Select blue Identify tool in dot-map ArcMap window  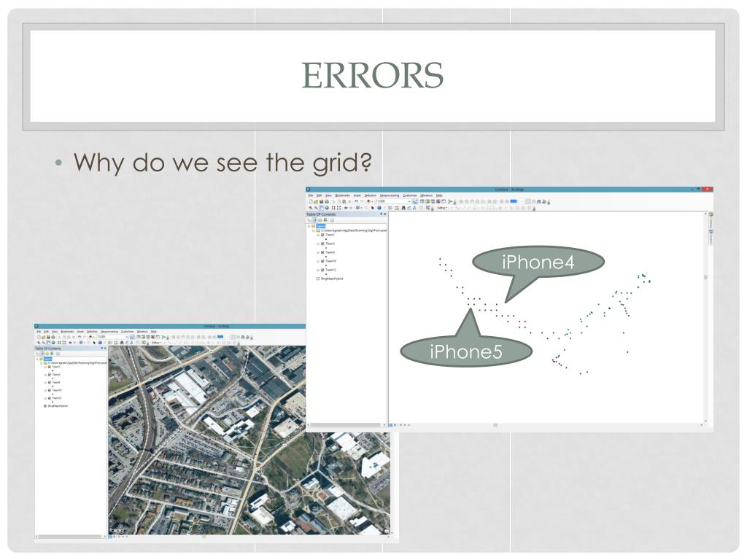(x=379, y=208)
